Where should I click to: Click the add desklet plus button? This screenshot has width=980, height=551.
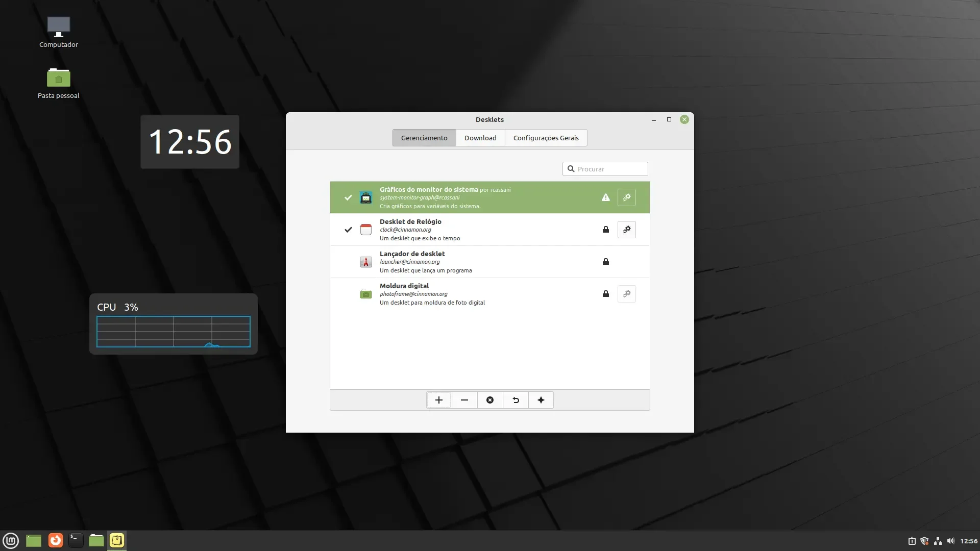[439, 400]
